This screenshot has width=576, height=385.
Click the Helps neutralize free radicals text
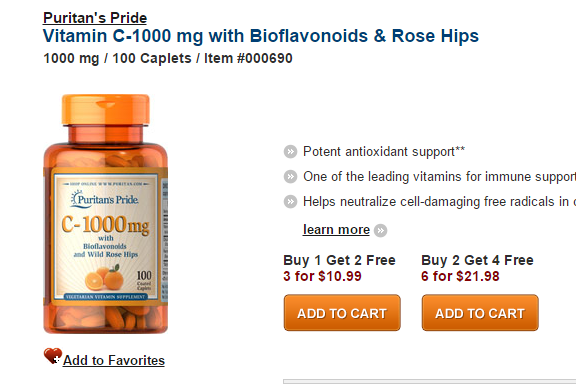tap(439, 202)
